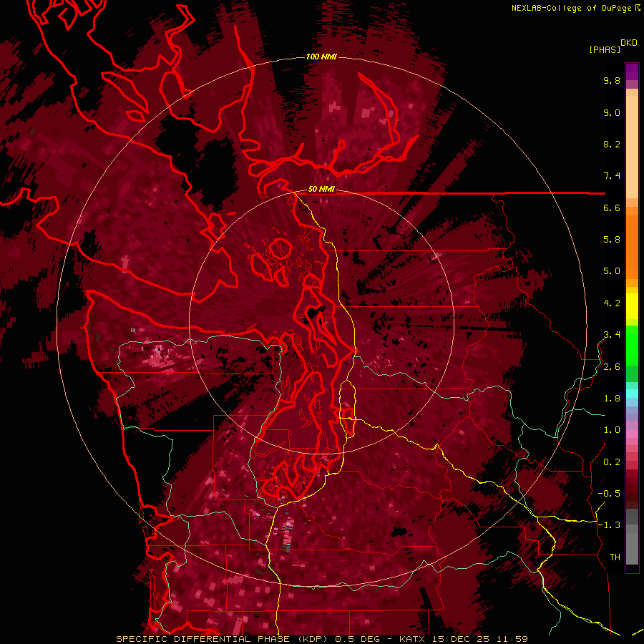Click the "TH" label at scale bottom
644x644 pixels.
[x=615, y=557]
